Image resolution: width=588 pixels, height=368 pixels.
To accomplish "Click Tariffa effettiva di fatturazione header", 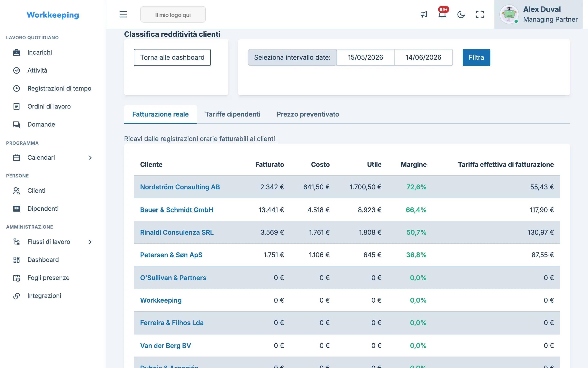I will [x=506, y=165].
